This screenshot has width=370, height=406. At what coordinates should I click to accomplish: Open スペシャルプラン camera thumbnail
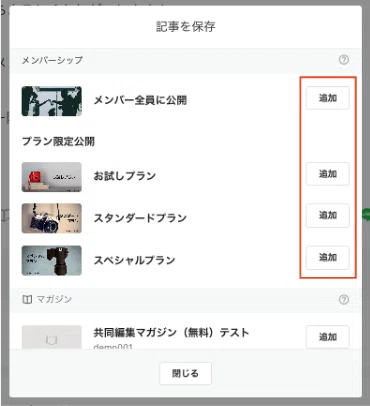click(x=52, y=260)
